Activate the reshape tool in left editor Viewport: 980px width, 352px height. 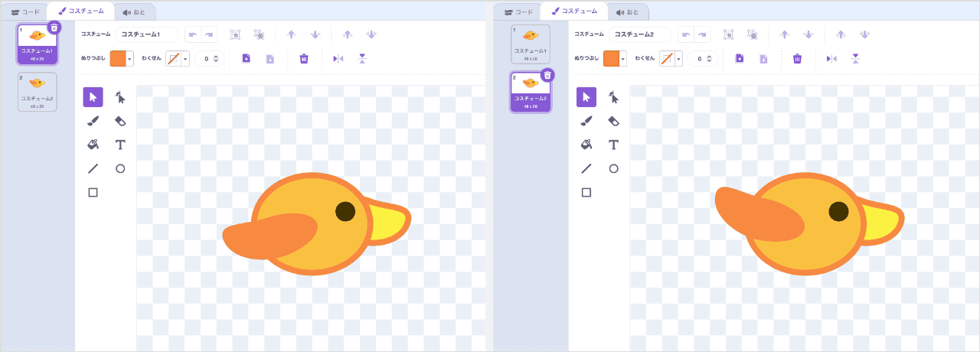(120, 96)
